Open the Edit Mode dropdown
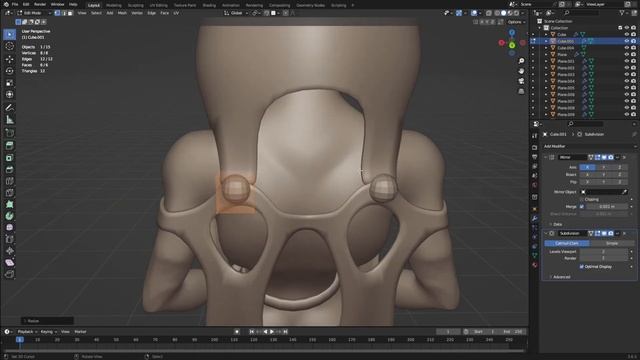Screen dimensions: 640x360 pyautogui.click(x=35, y=13)
